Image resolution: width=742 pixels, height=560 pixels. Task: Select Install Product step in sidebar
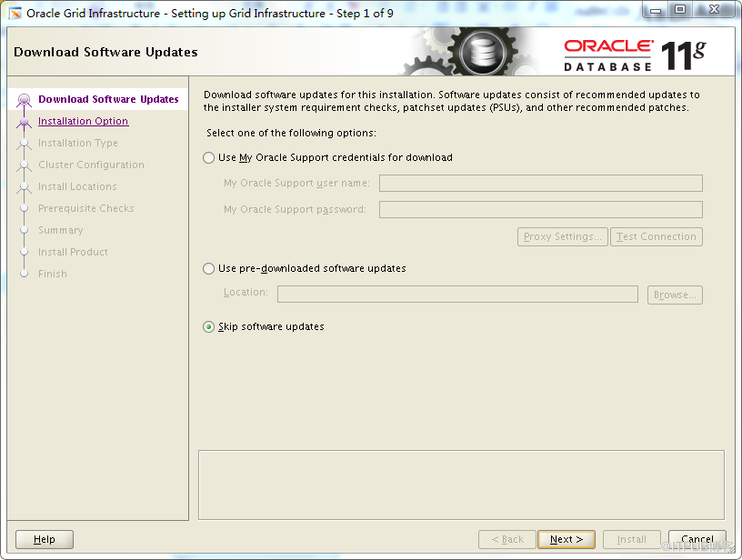point(73,252)
